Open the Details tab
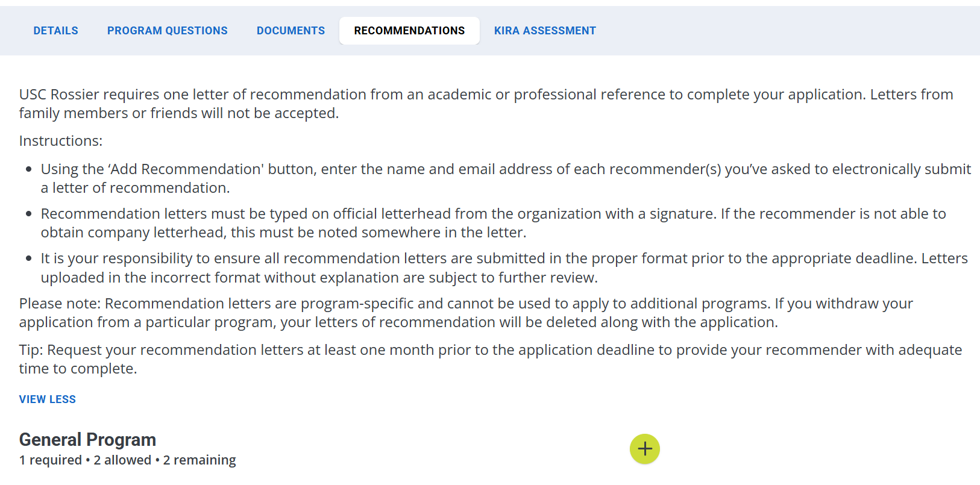The height and width of the screenshot is (485, 980). tap(55, 31)
